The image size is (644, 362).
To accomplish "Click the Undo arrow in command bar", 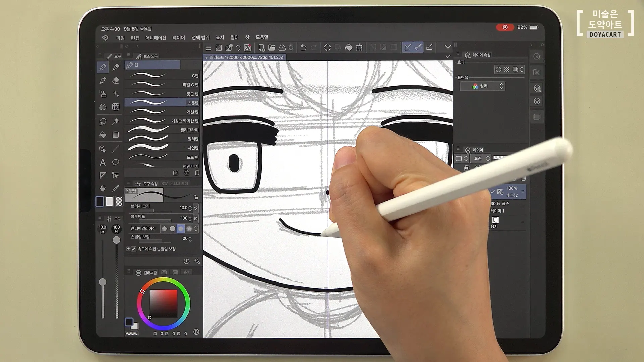I will (x=303, y=47).
